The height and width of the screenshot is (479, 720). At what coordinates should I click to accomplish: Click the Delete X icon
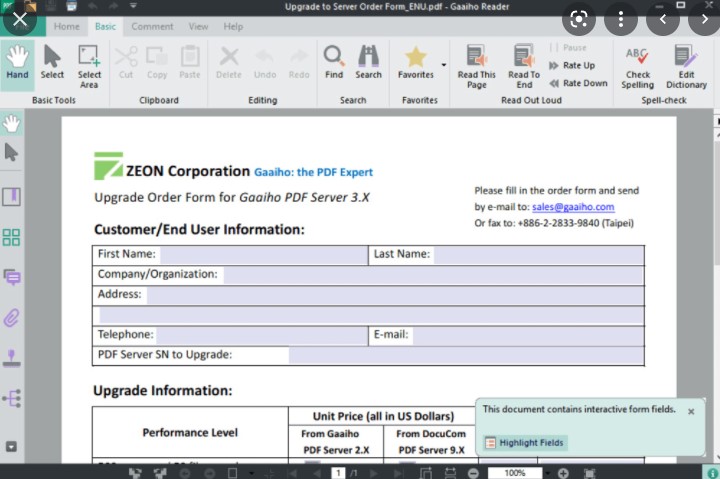[x=229, y=62]
